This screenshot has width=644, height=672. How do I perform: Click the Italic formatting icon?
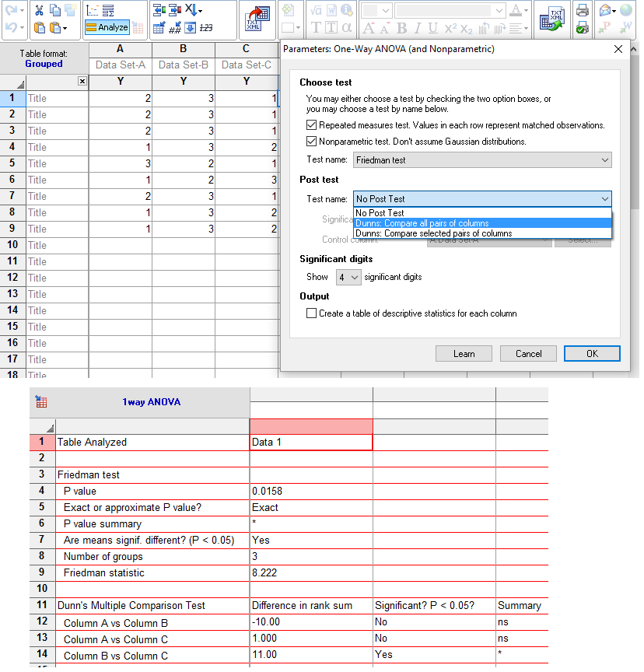click(x=418, y=28)
